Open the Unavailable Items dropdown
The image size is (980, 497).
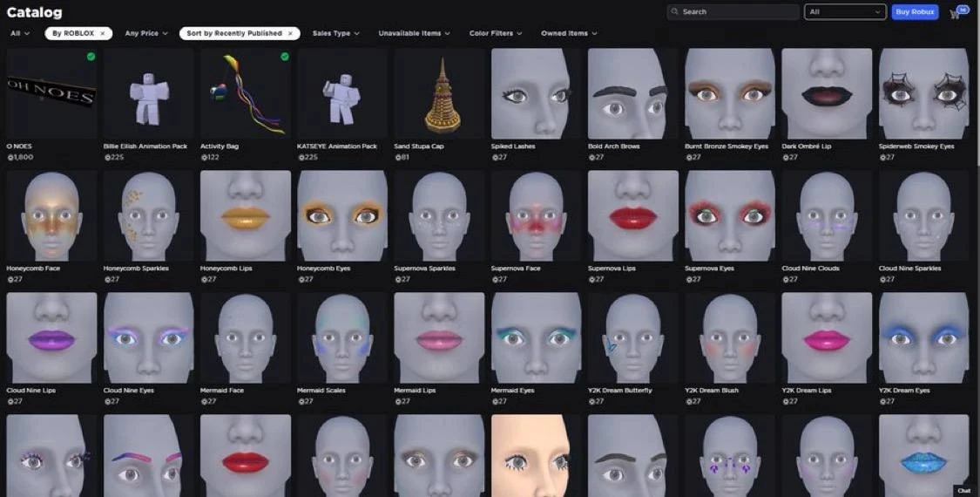(414, 33)
